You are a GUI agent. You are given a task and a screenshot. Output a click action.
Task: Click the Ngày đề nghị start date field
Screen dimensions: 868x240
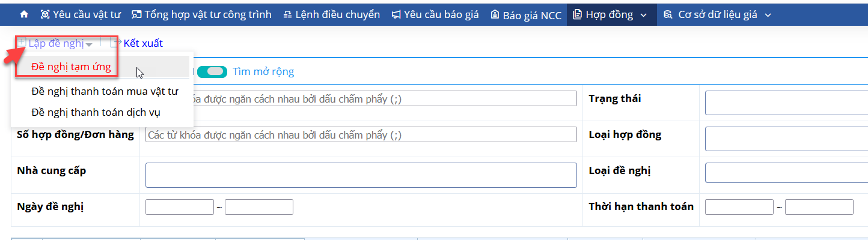click(x=180, y=207)
